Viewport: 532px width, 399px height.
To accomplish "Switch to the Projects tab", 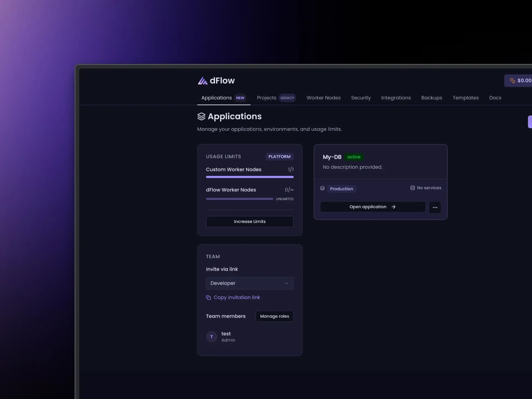I will click(266, 98).
